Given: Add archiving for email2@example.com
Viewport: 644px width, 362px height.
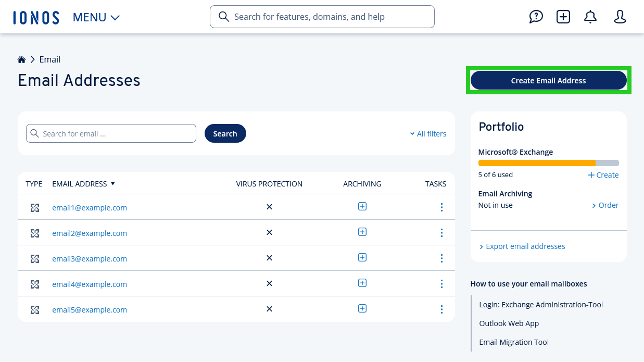Looking at the screenshot, I should coord(362,232).
